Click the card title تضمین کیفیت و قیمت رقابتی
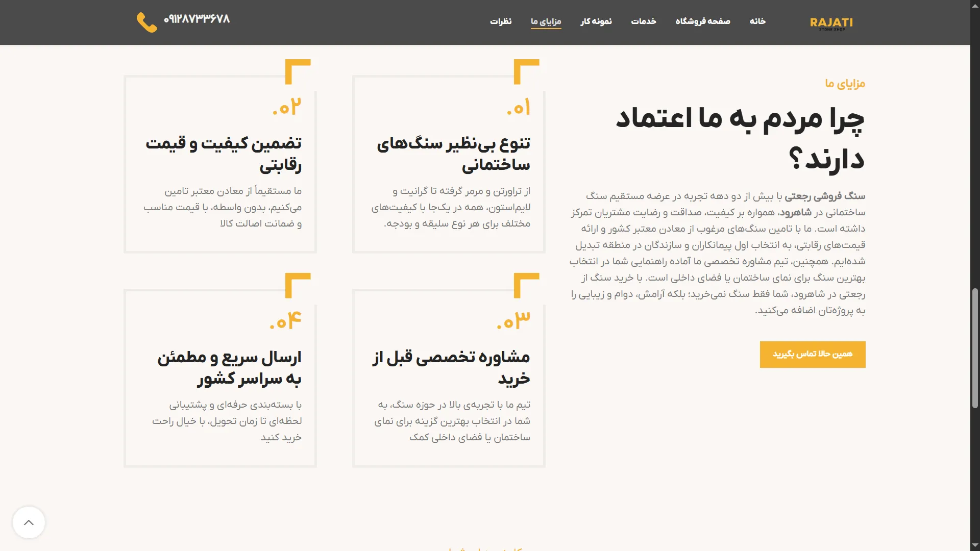The width and height of the screenshot is (980, 551). [x=224, y=154]
